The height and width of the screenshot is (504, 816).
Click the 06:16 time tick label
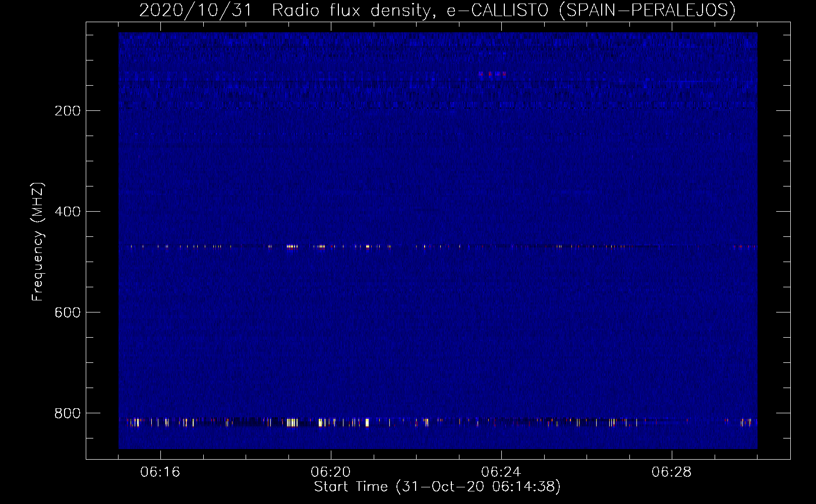(160, 472)
